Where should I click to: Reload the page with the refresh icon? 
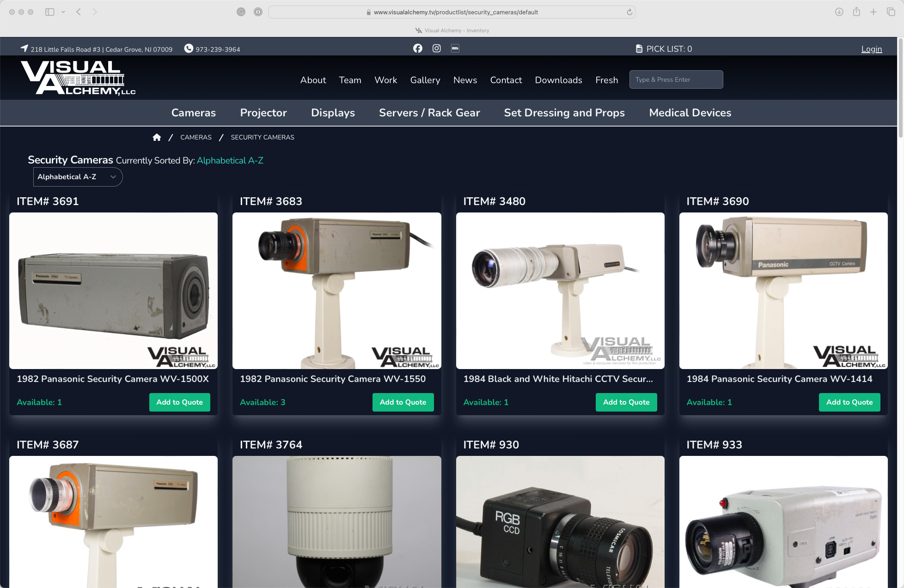tap(629, 12)
